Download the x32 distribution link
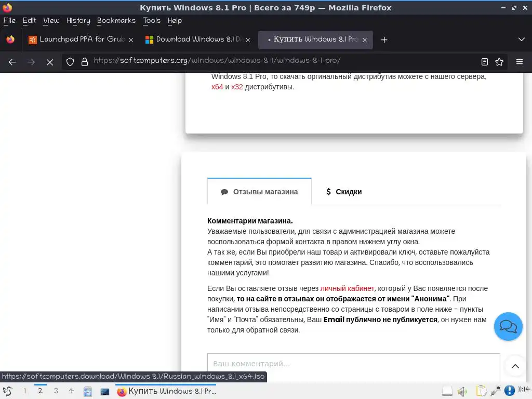 point(237,87)
